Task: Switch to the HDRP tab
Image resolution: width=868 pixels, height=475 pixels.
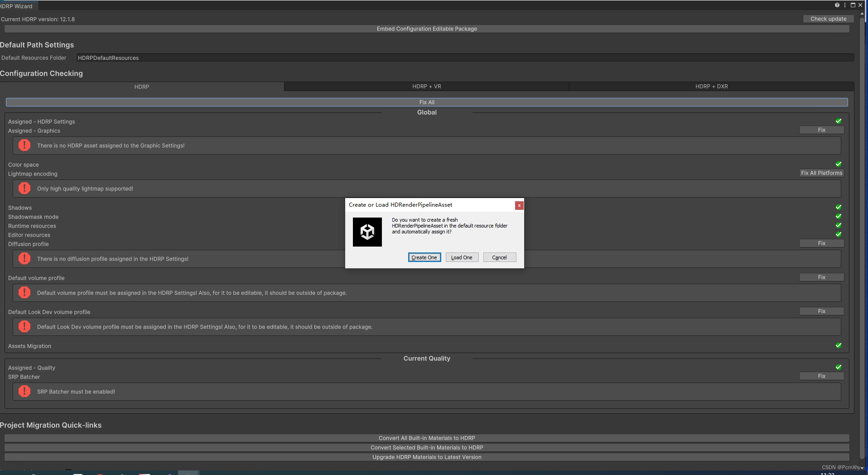Action: [x=142, y=87]
